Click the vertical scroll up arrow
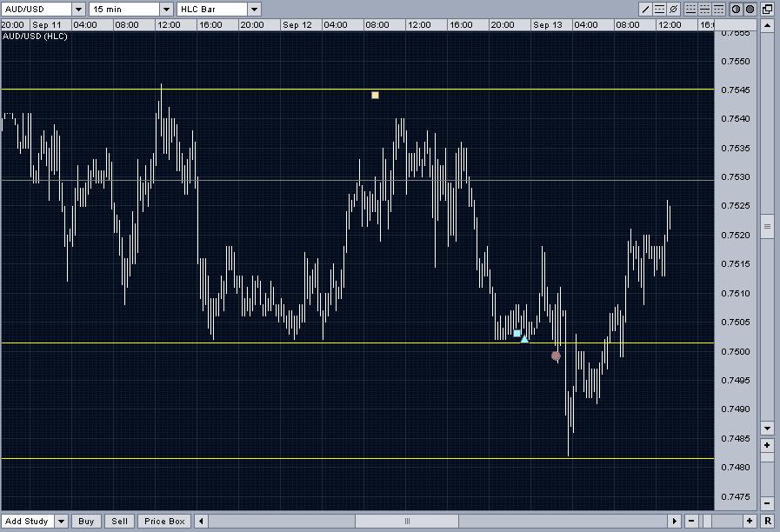Viewport: 780px width, 532px height. click(767, 25)
